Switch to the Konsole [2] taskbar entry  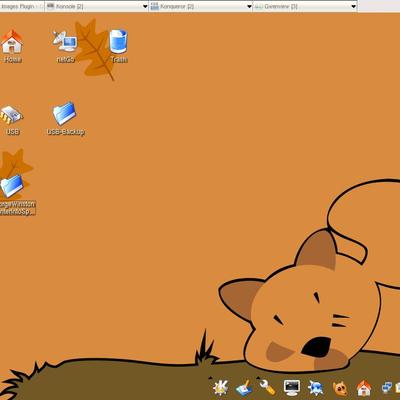point(97,6)
